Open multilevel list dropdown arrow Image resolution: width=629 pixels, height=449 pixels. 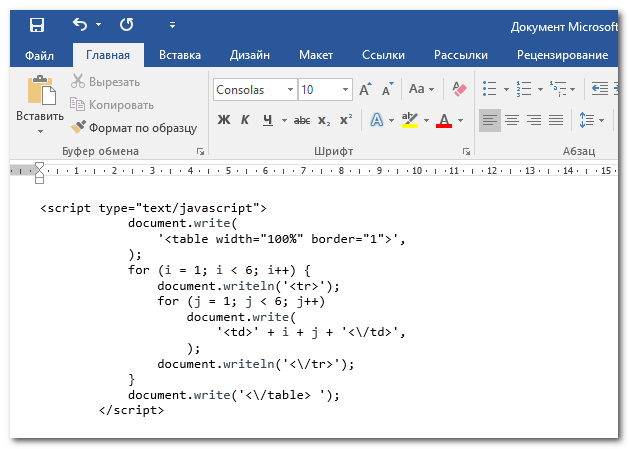coord(572,89)
